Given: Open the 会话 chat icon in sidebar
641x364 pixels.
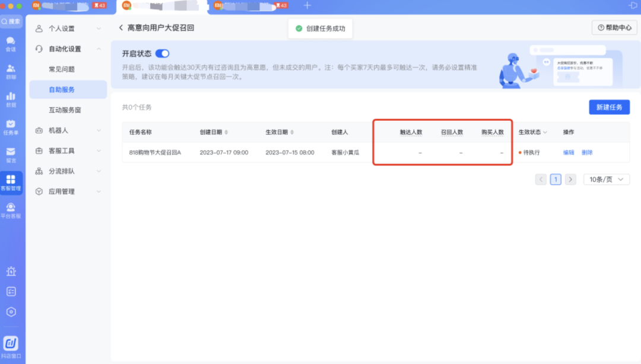Looking at the screenshot, I should click(11, 43).
